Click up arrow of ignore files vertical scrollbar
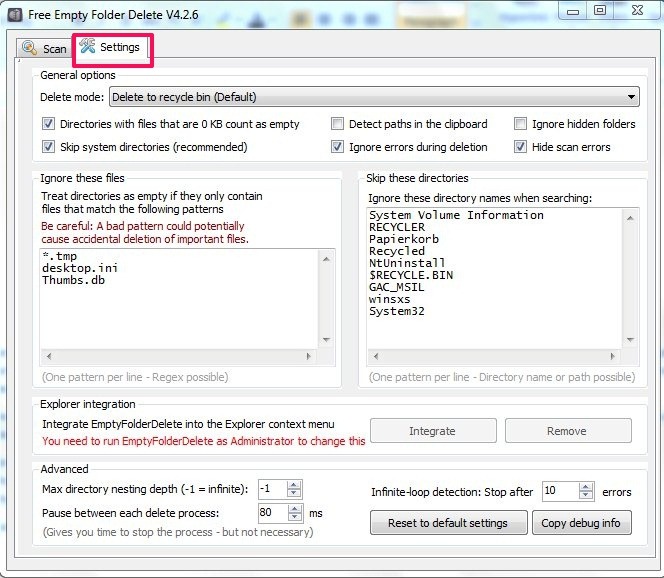Screen dimensions: 664x578 click(x=326, y=259)
